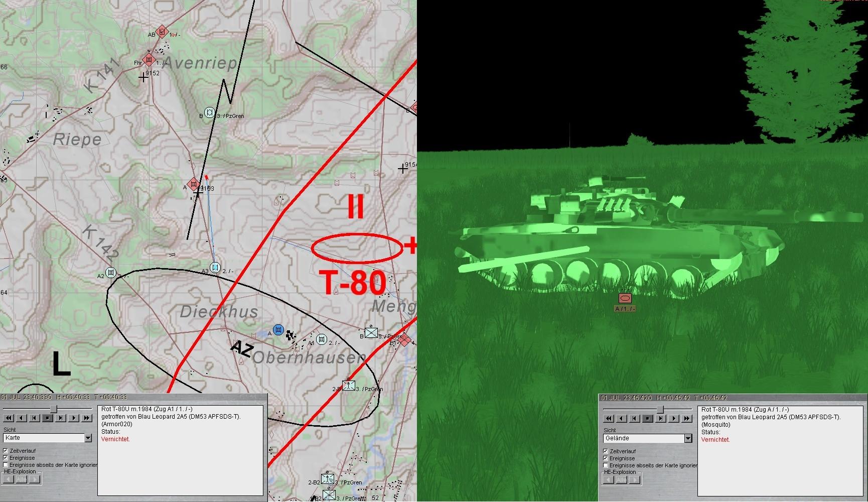Toggle Ereignisse checkbox in the Gelände panel

(x=606, y=458)
